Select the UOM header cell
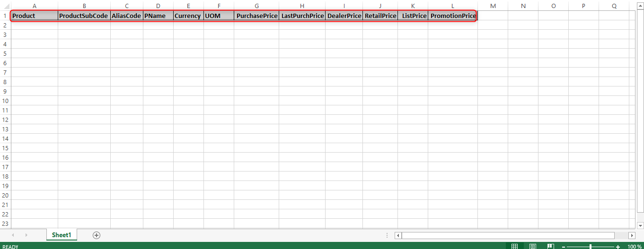644x249 pixels. pyautogui.click(x=219, y=16)
